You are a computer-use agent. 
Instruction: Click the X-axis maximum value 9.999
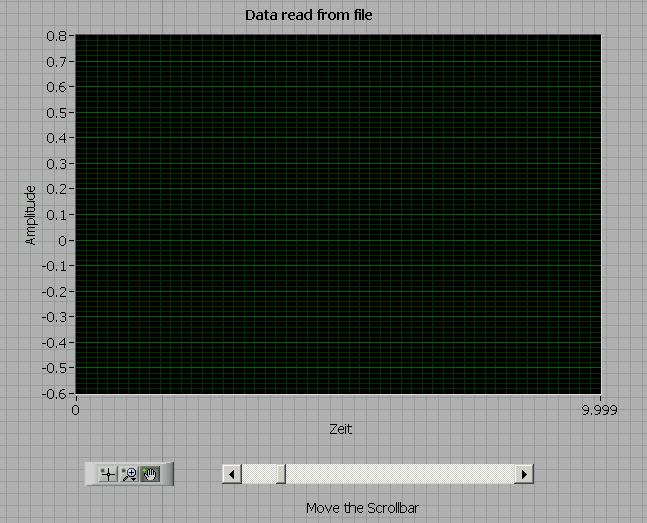(600, 410)
